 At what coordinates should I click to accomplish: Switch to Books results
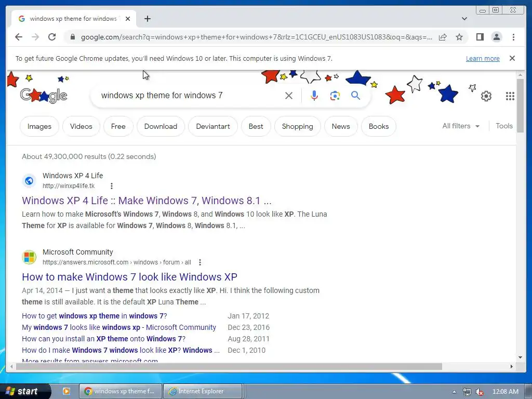coord(379,126)
